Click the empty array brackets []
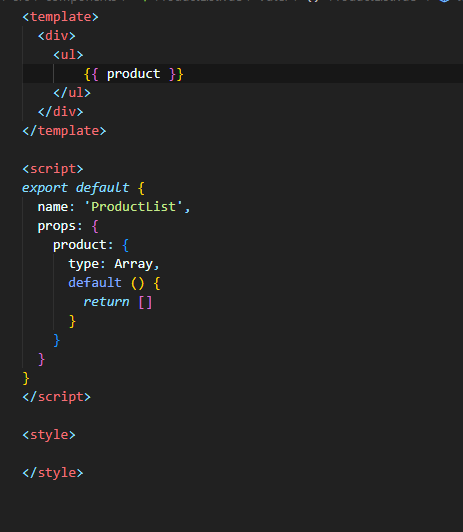The width and height of the screenshot is (463, 532). click(145, 302)
